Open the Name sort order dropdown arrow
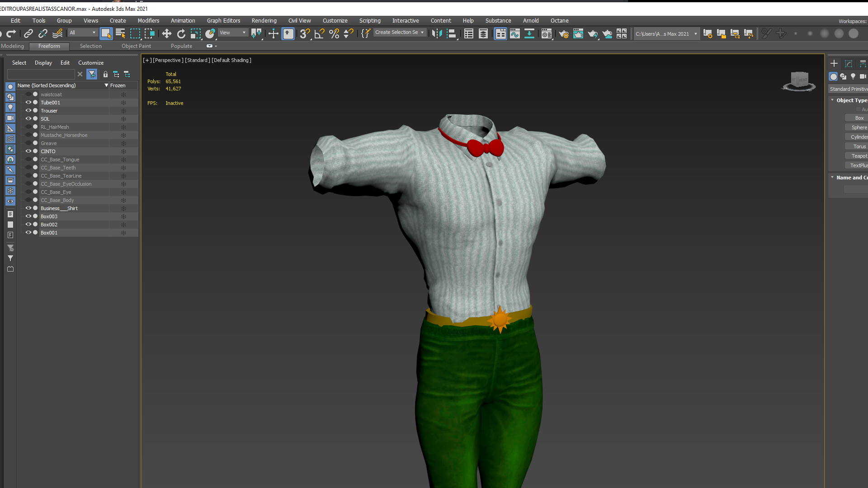Screen dimensions: 868x488 pos(106,85)
